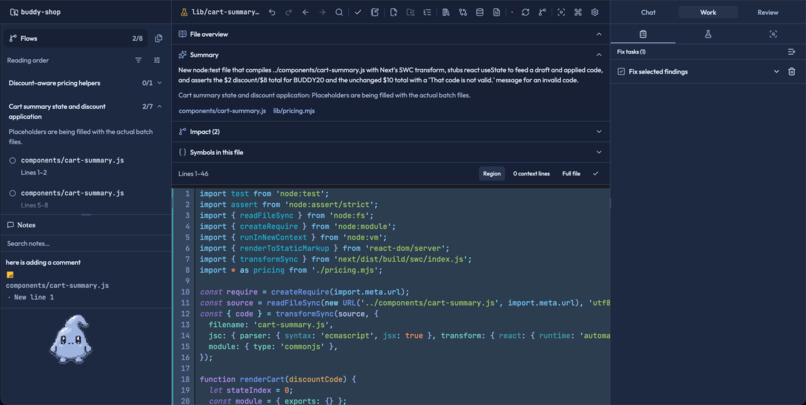Expand the Fix selected findings chevron

click(776, 71)
